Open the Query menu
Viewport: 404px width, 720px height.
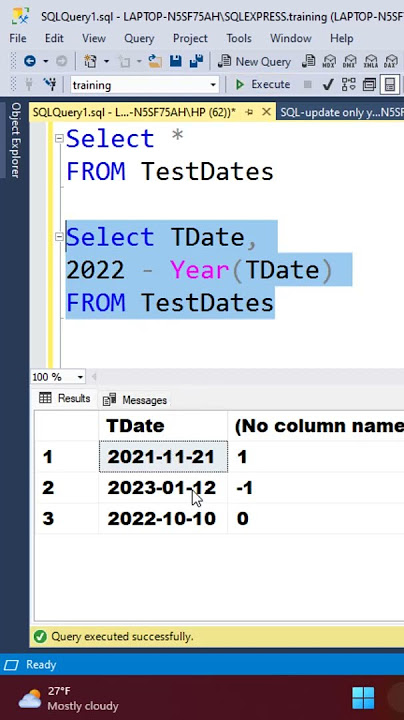coord(139,38)
